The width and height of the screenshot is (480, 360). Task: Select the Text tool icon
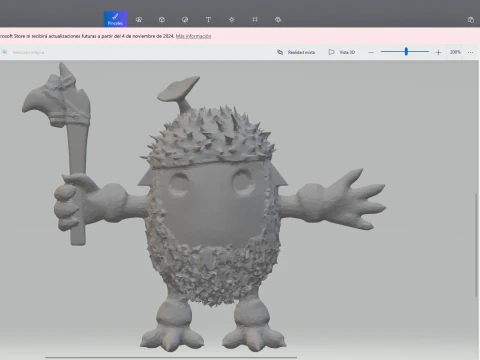208,20
